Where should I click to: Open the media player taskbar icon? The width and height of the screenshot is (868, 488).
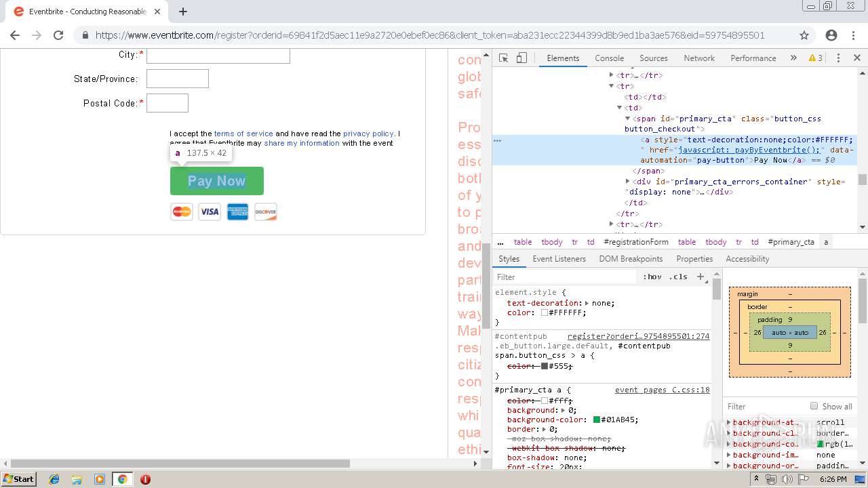click(x=100, y=479)
